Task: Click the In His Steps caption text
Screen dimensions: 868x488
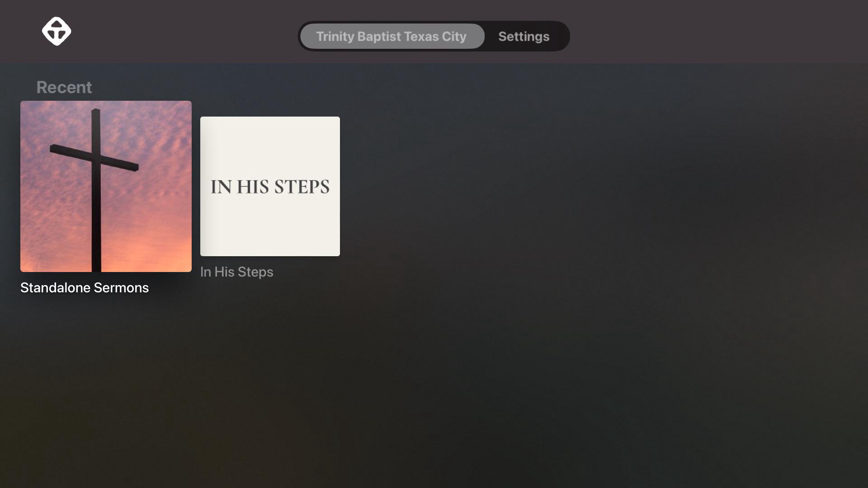Action: 236,272
